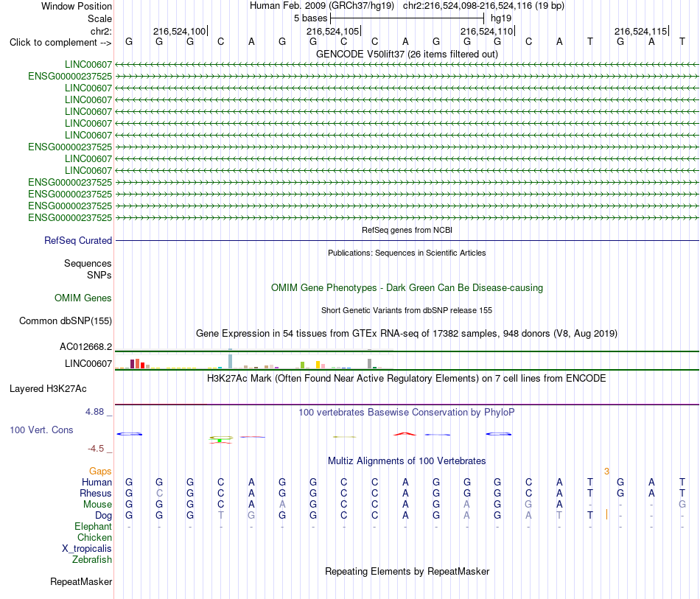
Task: Click the 216,524,110 ruler position
Action: 486,31
